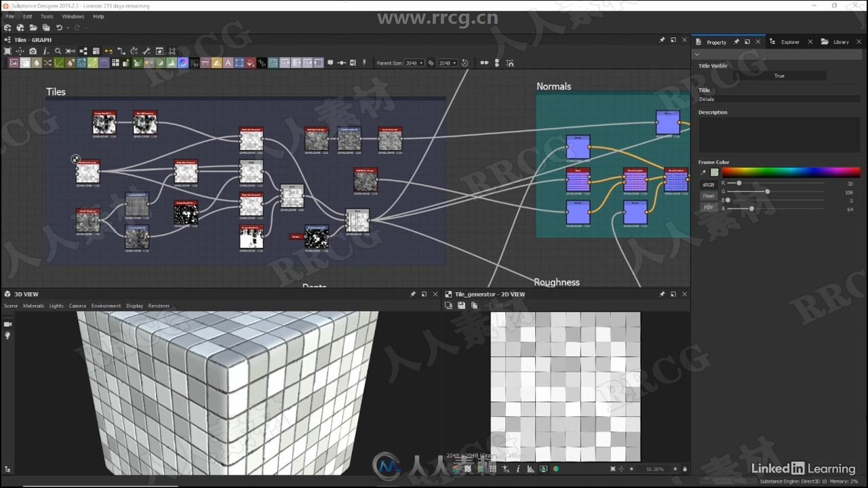Screen dimensions: 868x488
Task: Open the second Parent Size 2048 dropdown
Action: (448, 63)
